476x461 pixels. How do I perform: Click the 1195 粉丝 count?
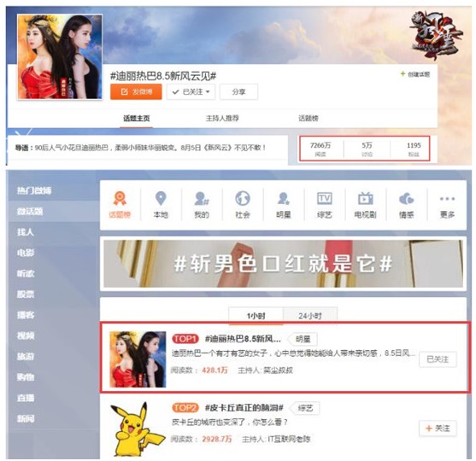pyautogui.click(x=414, y=149)
